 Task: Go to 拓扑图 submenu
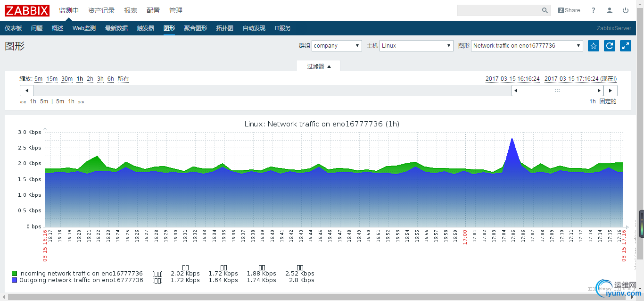coord(225,28)
